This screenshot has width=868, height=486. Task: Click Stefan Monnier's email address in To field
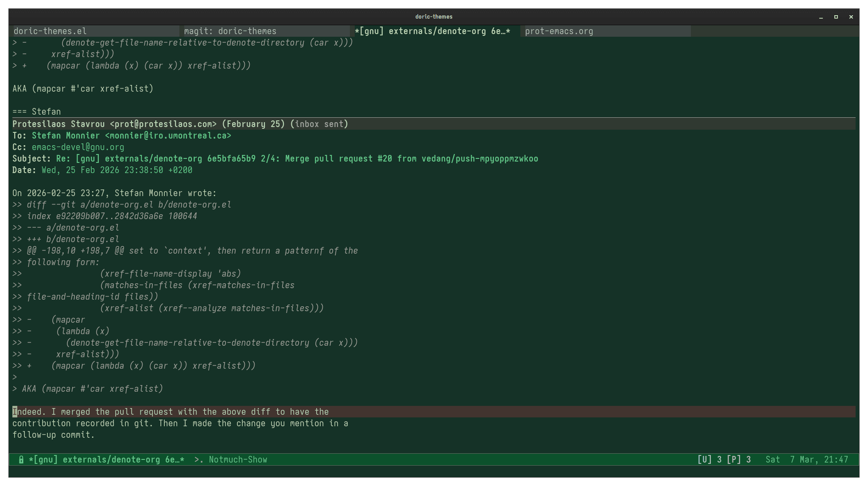point(168,135)
